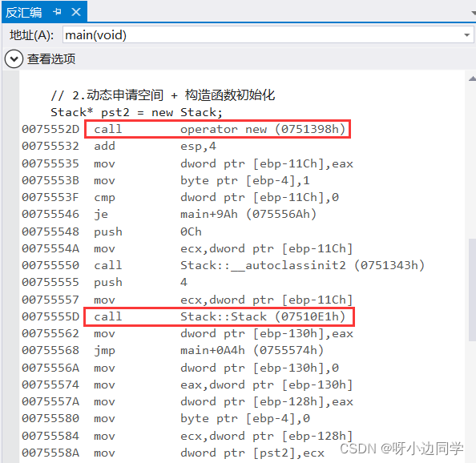Click 'main+9Ah (075556Ah)' jump target

(248, 214)
